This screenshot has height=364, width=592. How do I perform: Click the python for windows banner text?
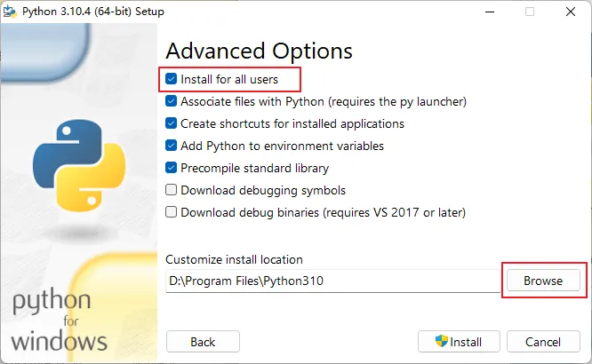(x=59, y=320)
